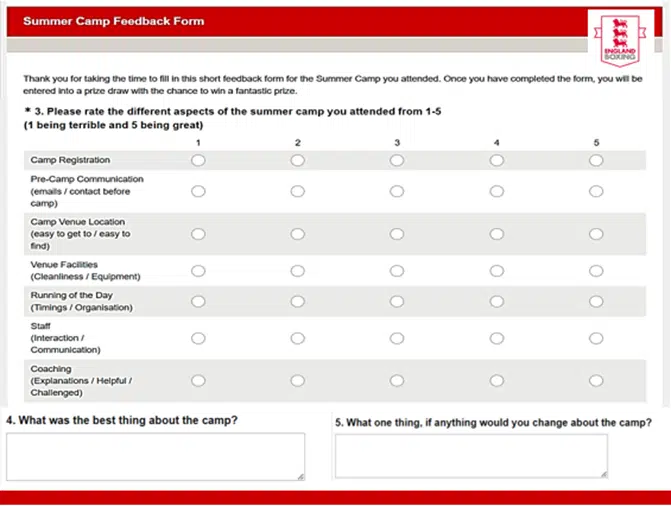Select rating 3 for Running of the Day
Screen dimensions: 671x506
coord(397,301)
